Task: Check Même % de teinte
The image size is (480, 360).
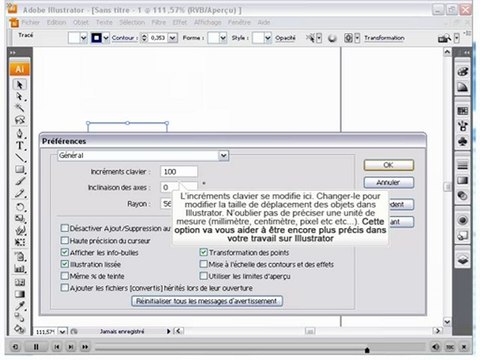Action: (65, 276)
